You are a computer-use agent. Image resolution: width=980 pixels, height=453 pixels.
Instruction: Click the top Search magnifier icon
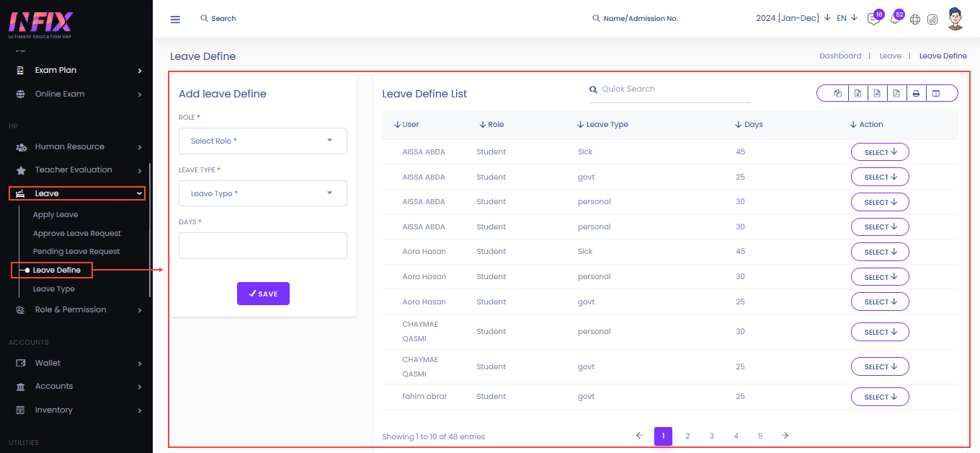[x=204, y=19]
